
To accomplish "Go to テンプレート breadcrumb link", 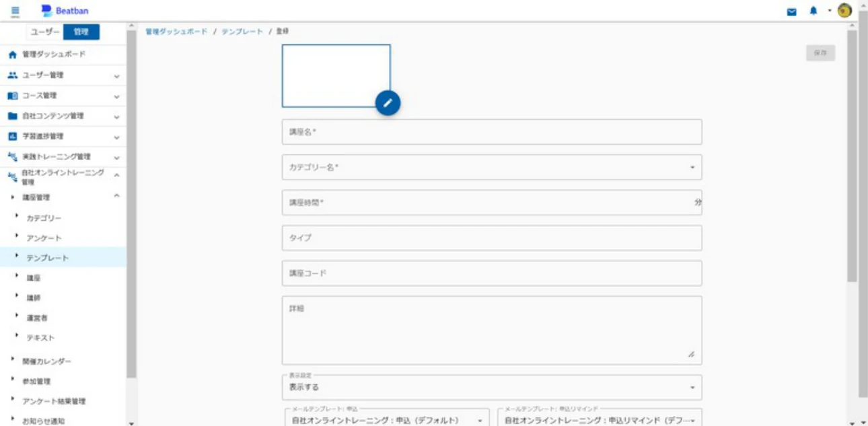I will (242, 32).
